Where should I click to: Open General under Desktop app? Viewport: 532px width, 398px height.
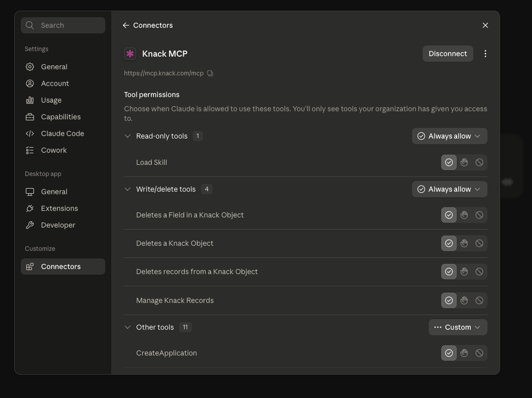point(63,192)
